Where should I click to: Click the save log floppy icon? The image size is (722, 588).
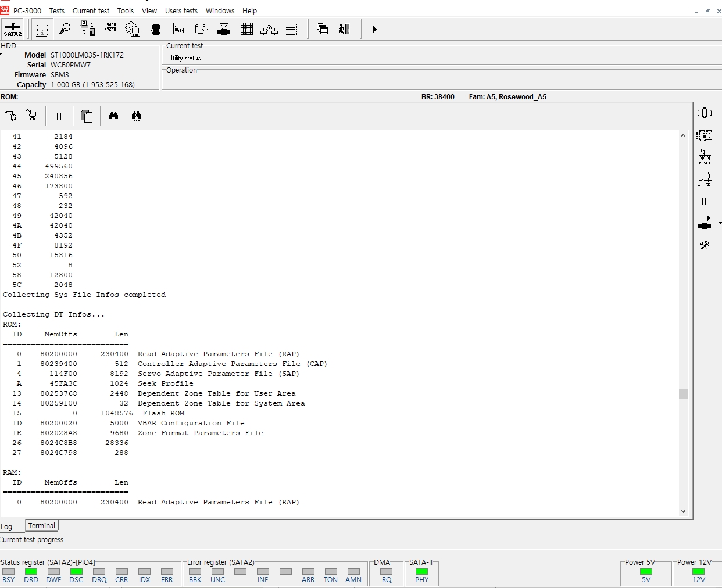(x=32, y=116)
